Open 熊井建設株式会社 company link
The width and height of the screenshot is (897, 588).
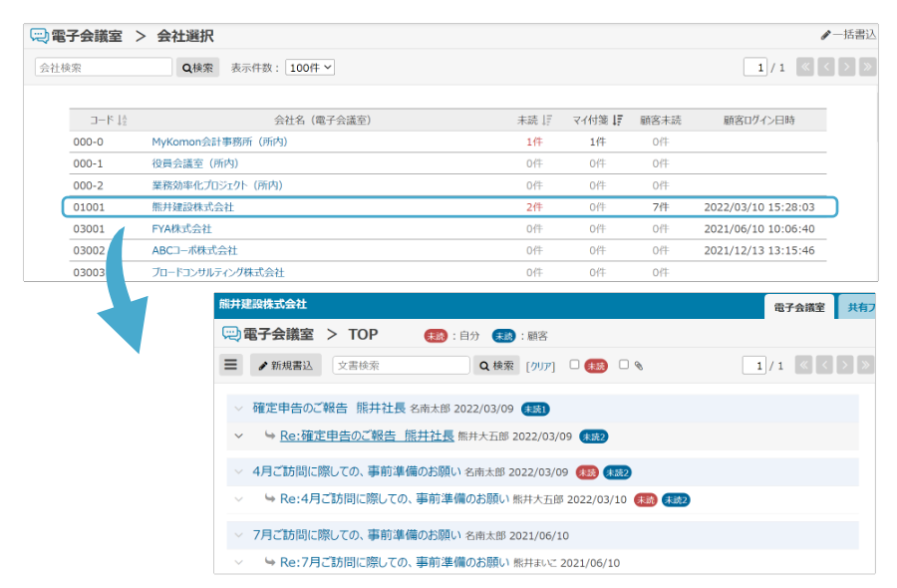[x=192, y=207]
